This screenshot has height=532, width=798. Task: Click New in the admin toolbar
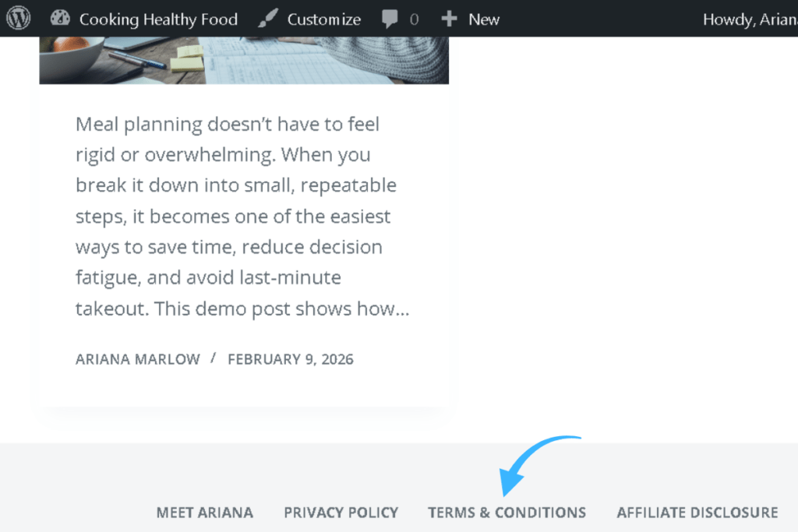point(485,18)
